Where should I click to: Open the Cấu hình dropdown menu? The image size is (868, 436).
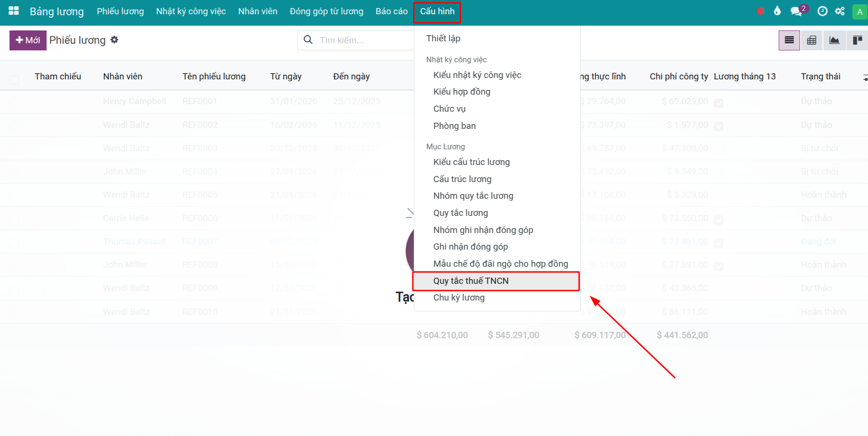click(x=437, y=11)
